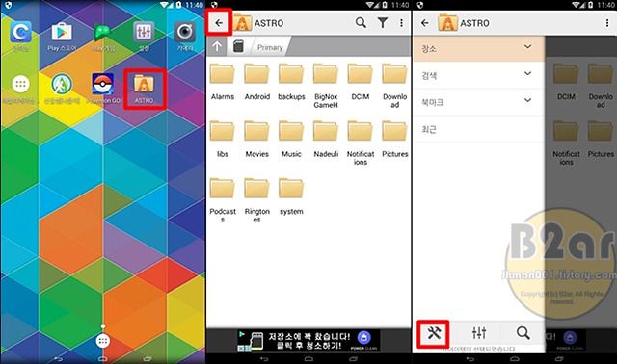Open the blue C browser app
Image resolution: width=617 pixels, height=364 pixels.
pos(20,37)
